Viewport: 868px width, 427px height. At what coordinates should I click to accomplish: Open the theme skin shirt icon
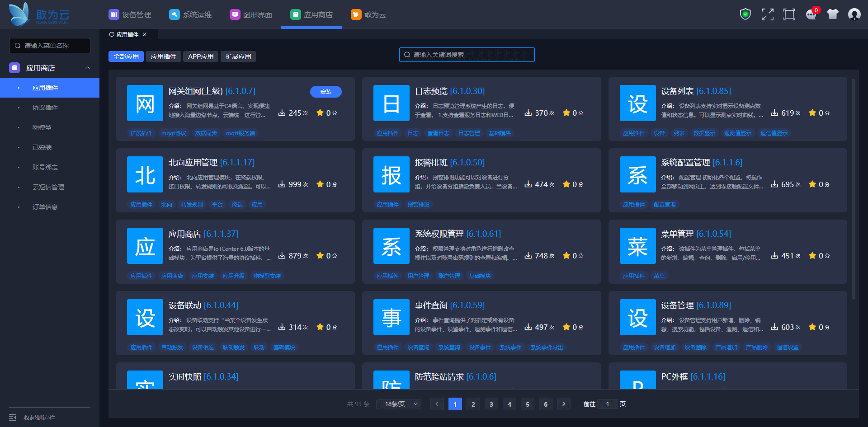[x=833, y=14]
